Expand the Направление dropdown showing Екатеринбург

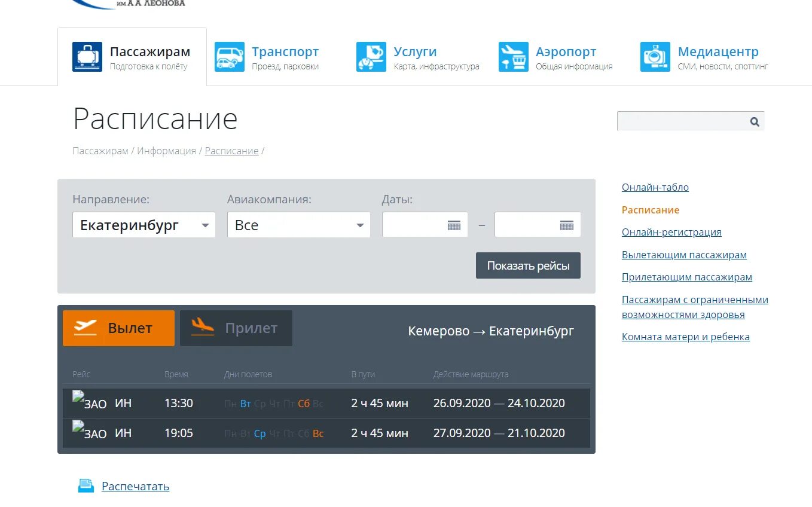click(x=144, y=225)
